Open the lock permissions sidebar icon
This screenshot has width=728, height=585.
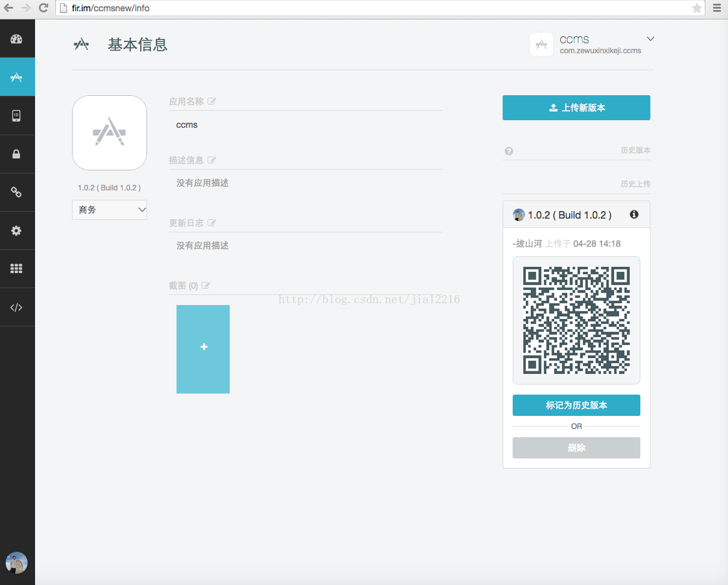tap(16, 154)
